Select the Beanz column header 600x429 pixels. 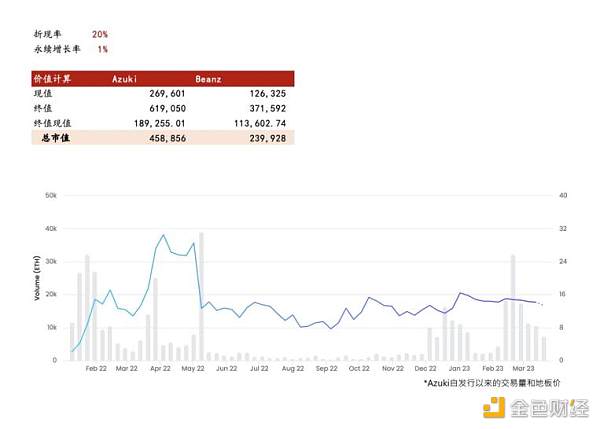[207, 77]
